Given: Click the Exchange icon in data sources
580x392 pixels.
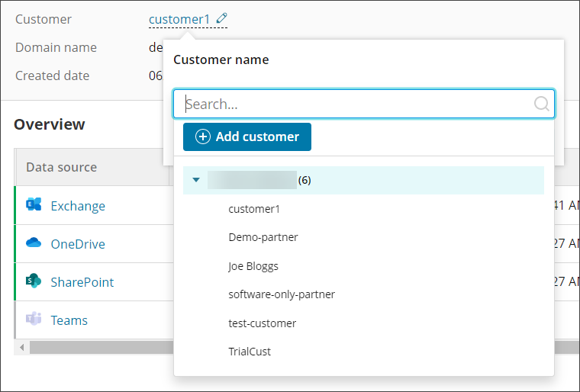Looking at the screenshot, I should (x=34, y=206).
